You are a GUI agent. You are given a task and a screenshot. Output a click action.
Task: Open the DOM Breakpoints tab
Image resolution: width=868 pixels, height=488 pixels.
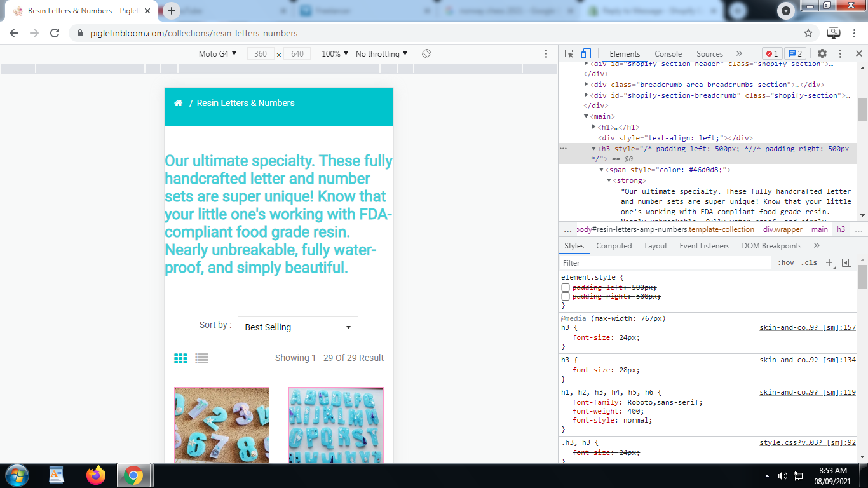(x=772, y=246)
